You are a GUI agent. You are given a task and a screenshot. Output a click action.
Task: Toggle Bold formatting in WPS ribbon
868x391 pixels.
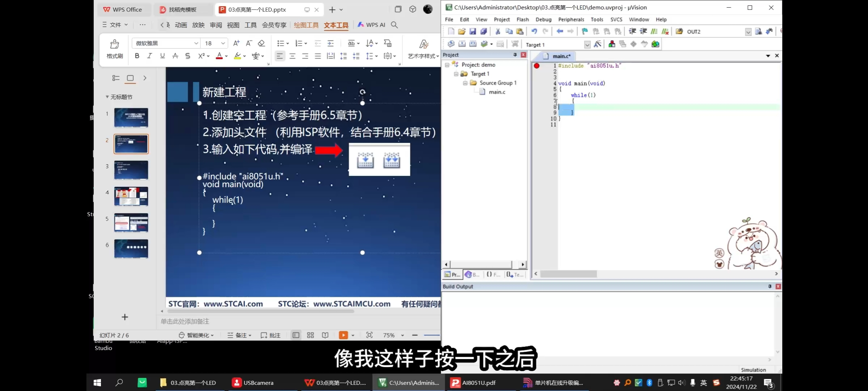[x=137, y=56]
